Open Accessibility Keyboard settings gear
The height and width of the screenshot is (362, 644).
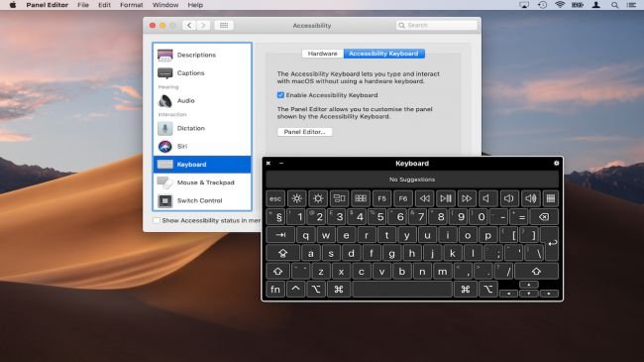(556, 164)
